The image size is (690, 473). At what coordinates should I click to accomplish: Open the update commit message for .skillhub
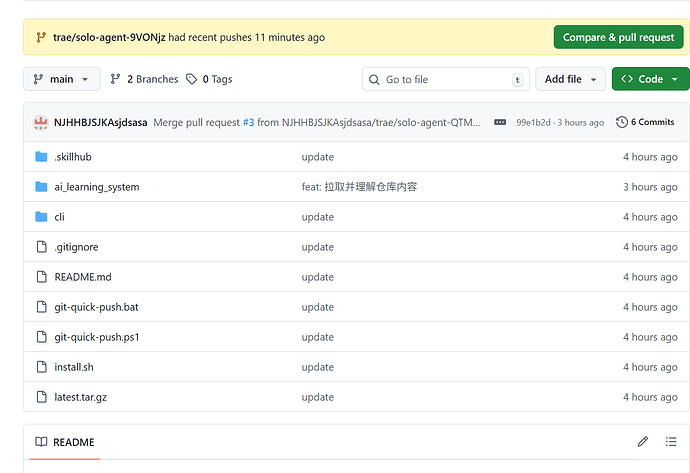(318, 157)
